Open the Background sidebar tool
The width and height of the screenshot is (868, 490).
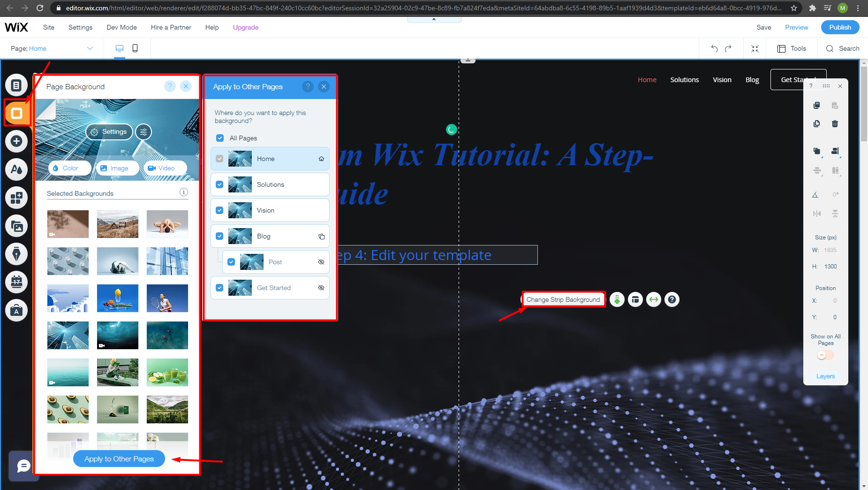tap(16, 113)
